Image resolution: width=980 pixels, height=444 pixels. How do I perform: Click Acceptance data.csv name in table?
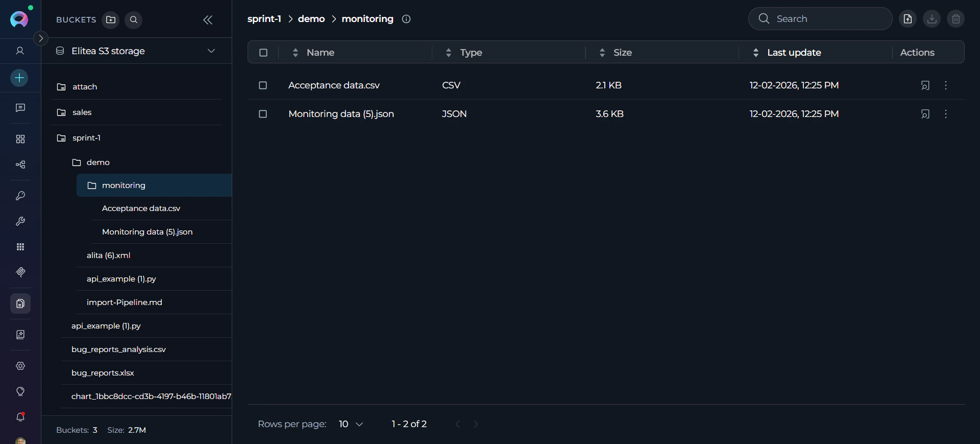pos(334,85)
